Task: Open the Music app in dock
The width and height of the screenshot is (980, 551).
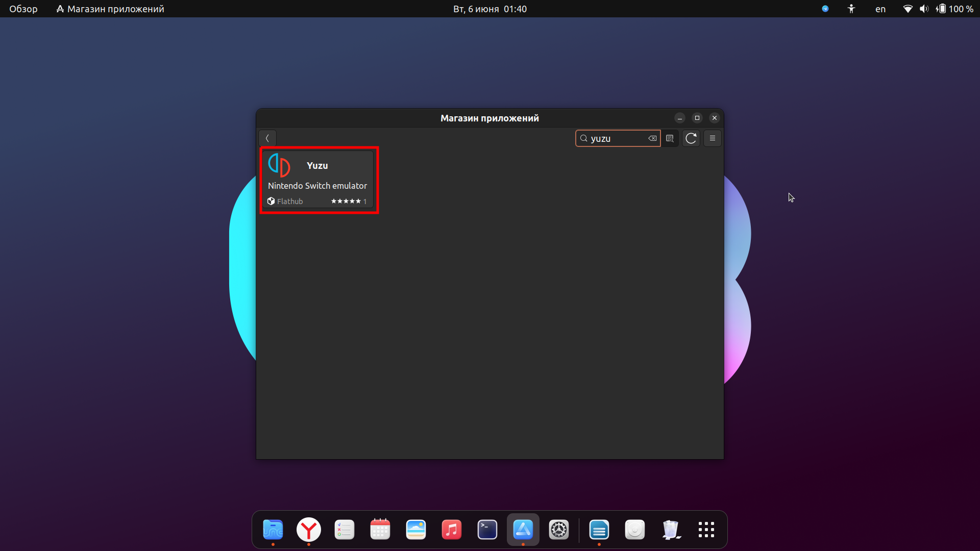Action: [x=452, y=530]
